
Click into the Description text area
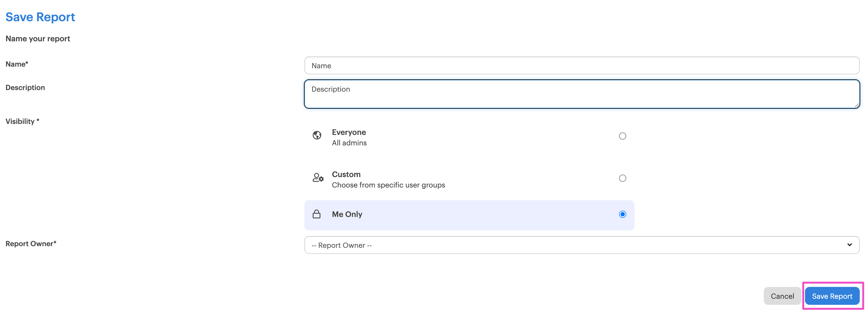click(582, 94)
